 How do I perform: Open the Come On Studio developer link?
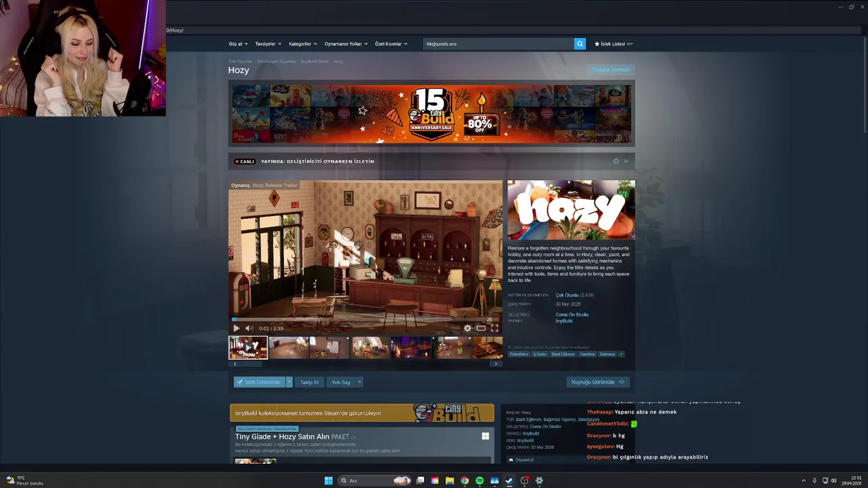(572, 314)
